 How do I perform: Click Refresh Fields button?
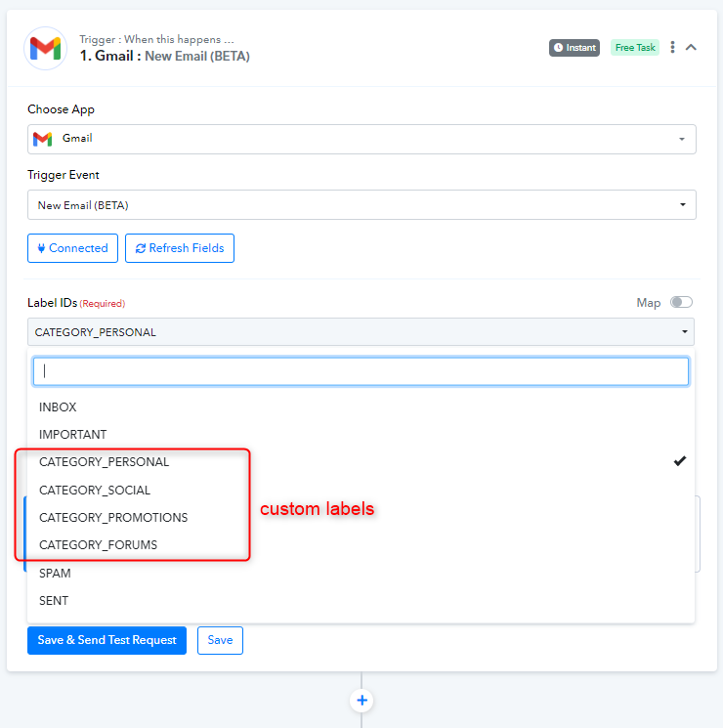pos(180,248)
